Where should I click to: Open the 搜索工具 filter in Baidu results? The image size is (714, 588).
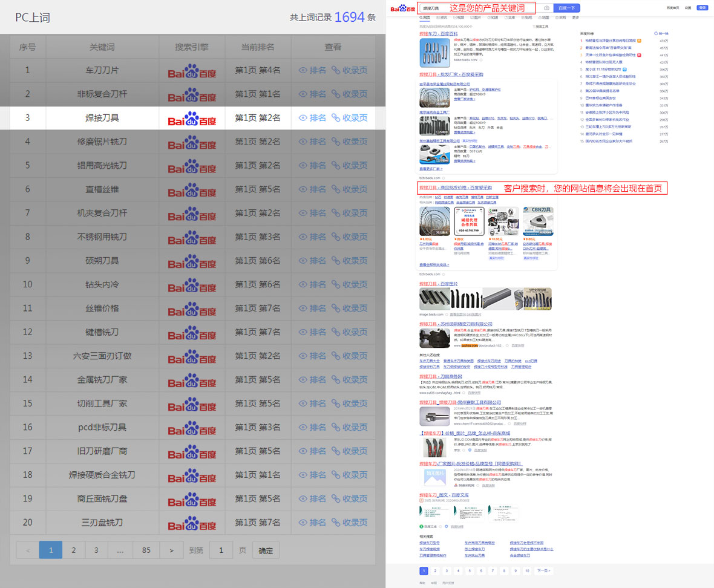click(x=540, y=27)
